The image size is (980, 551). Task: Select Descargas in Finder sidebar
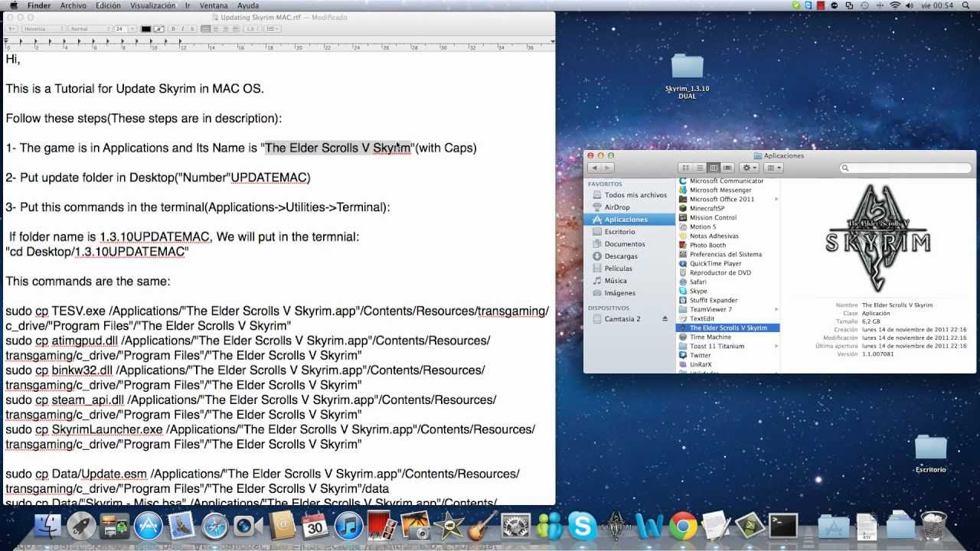[x=621, y=256]
